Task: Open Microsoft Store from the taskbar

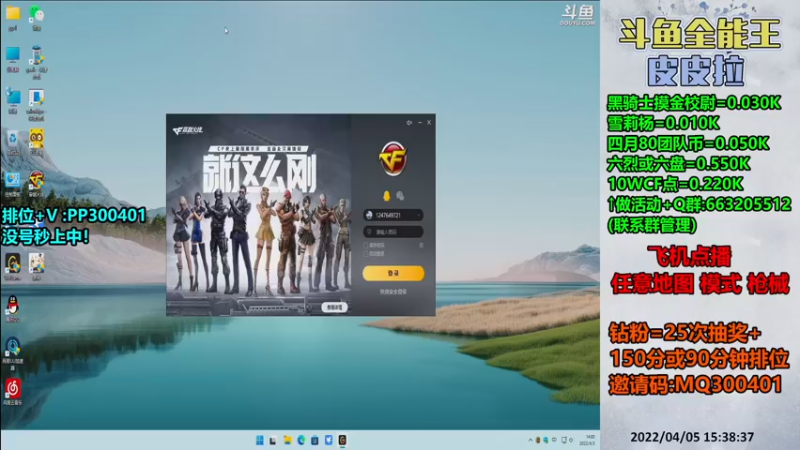Action: pyautogui.click(x=315, y=440)
